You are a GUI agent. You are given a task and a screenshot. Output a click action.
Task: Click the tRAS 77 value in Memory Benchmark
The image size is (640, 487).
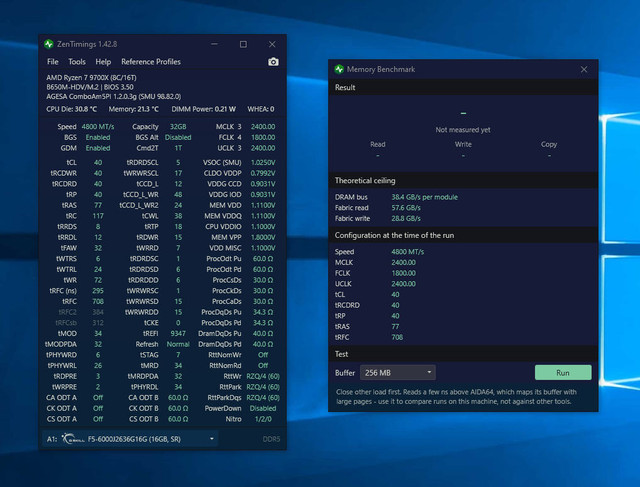(x=395, y=327)
